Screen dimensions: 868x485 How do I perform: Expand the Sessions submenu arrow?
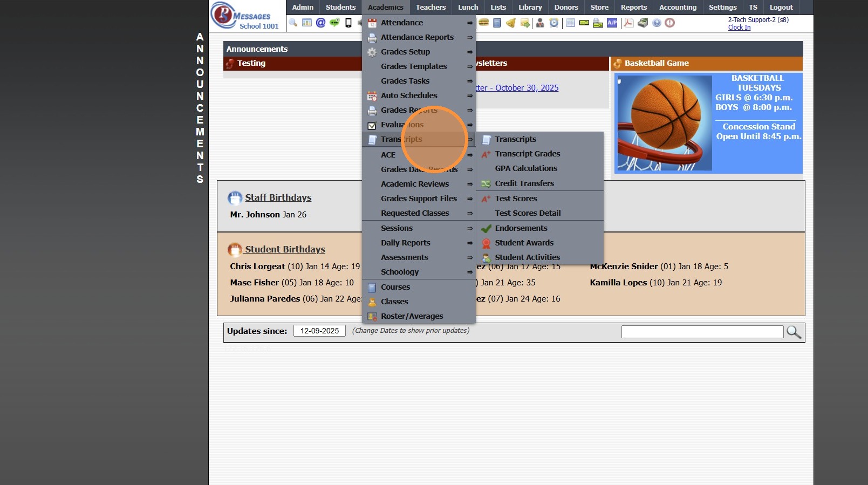(470, 228)
